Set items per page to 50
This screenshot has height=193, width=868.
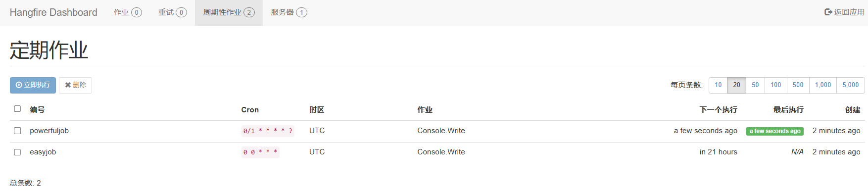pyautogui.click(x=755, y=85)
